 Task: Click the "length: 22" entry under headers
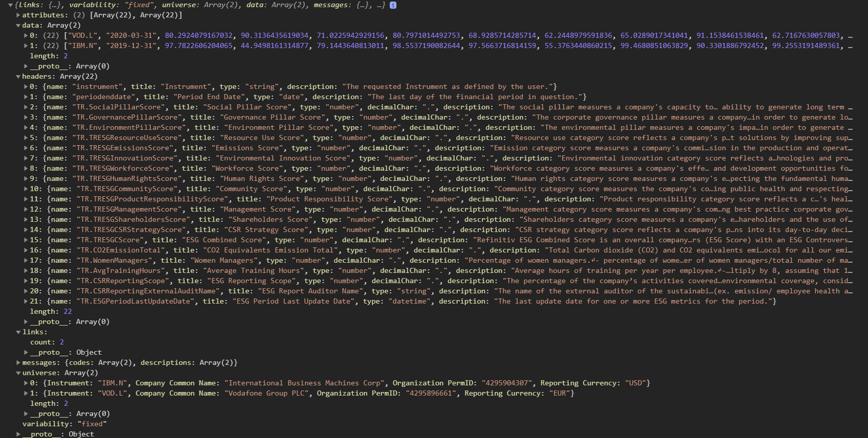[x=51, y=312]
